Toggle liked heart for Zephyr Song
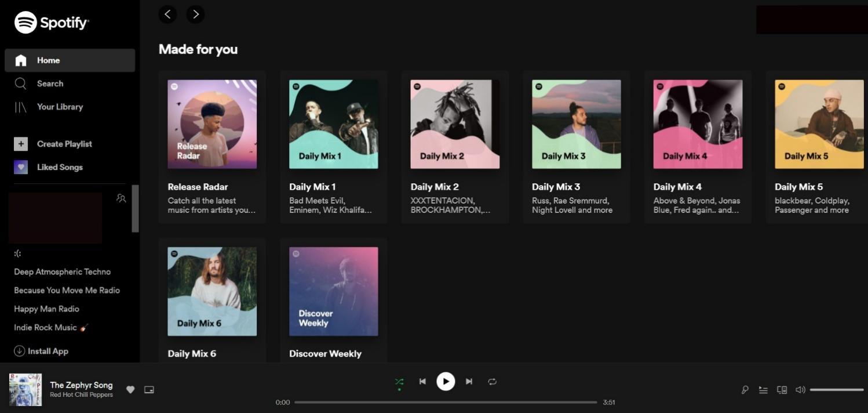 click(130, 390)
